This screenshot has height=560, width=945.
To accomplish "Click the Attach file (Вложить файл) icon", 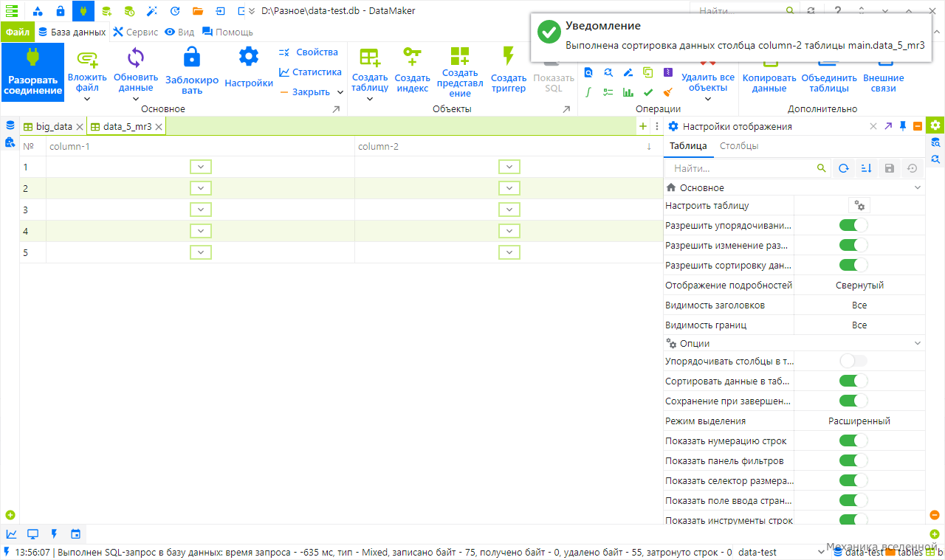I will [x=87, y=58].
